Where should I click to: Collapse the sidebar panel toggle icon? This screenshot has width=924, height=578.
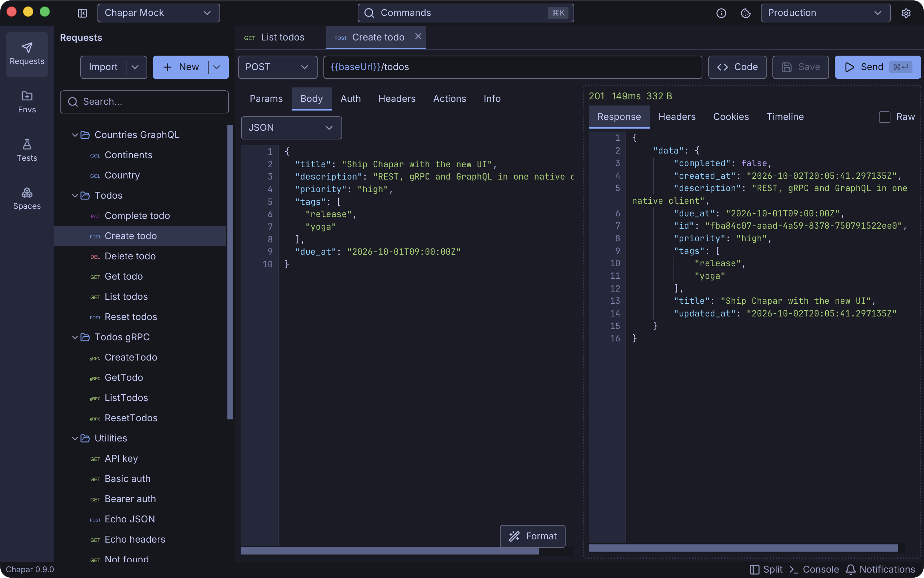coord(82,13)
